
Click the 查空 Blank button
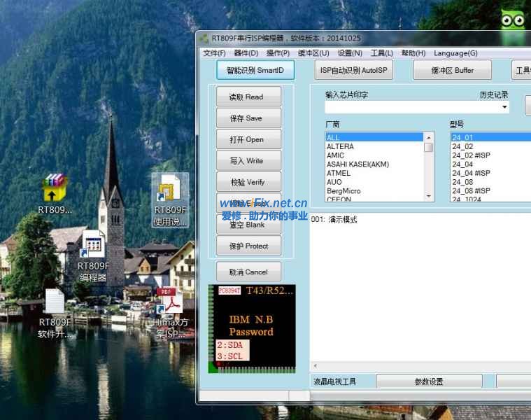click(248, 225)
